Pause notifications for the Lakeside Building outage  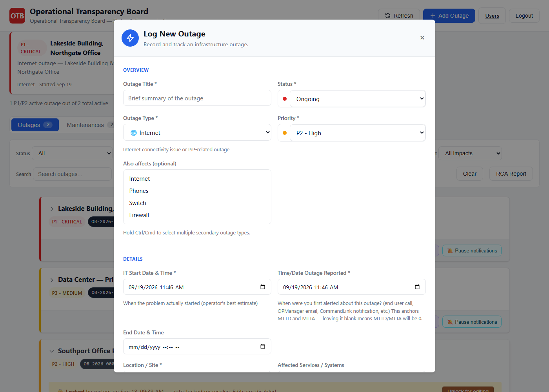[472, 251]
